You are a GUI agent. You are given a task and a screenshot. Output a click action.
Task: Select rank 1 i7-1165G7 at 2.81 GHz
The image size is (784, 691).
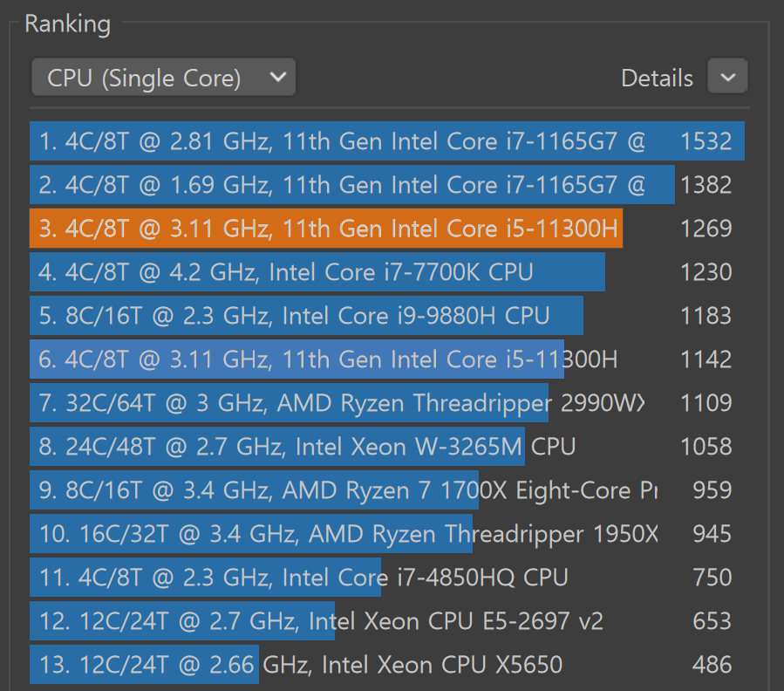coord(387,141)
